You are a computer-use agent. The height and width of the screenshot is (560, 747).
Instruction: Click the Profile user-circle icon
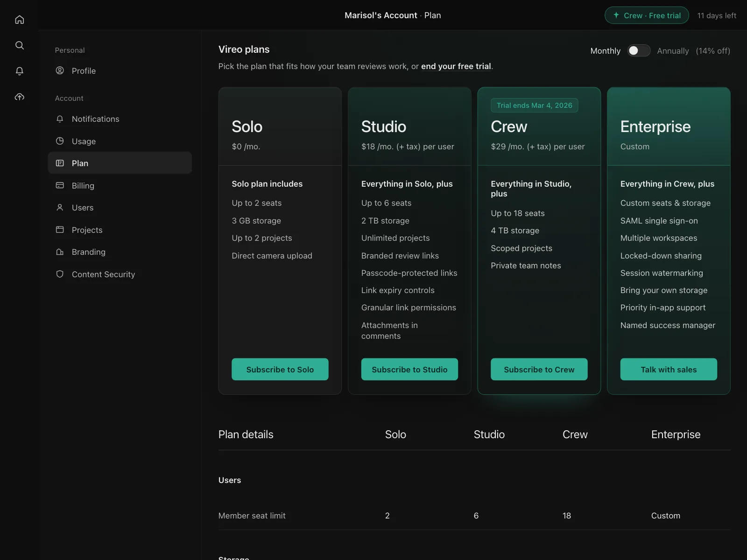click(x=60, y=70)
